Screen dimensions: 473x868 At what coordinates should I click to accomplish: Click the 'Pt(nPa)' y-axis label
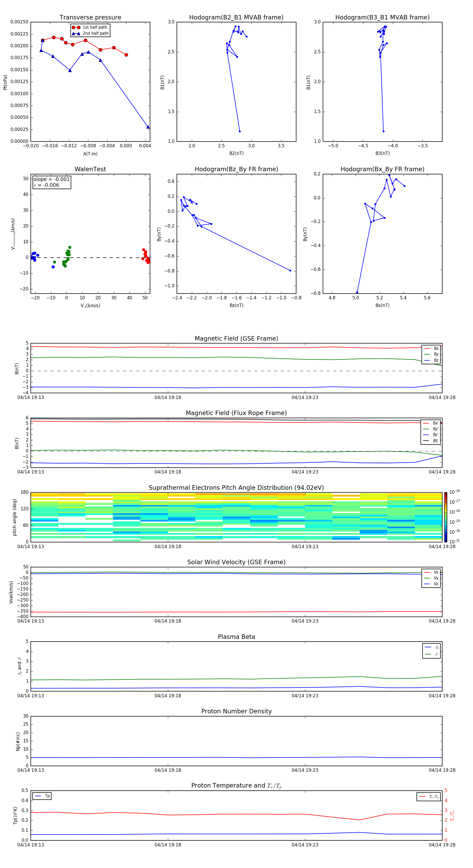click(5, 82)
